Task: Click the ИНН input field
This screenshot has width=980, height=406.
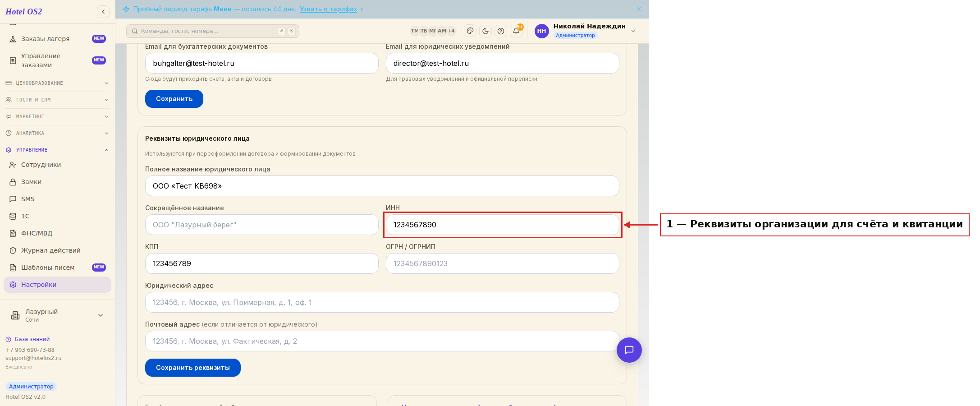Action: point(502,225)
